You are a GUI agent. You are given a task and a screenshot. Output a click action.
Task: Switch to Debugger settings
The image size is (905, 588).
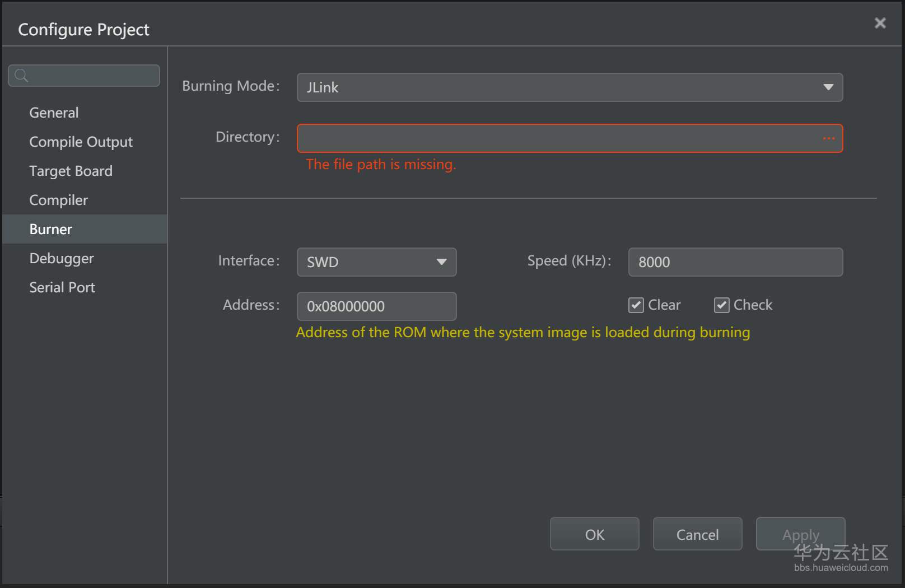62,258
